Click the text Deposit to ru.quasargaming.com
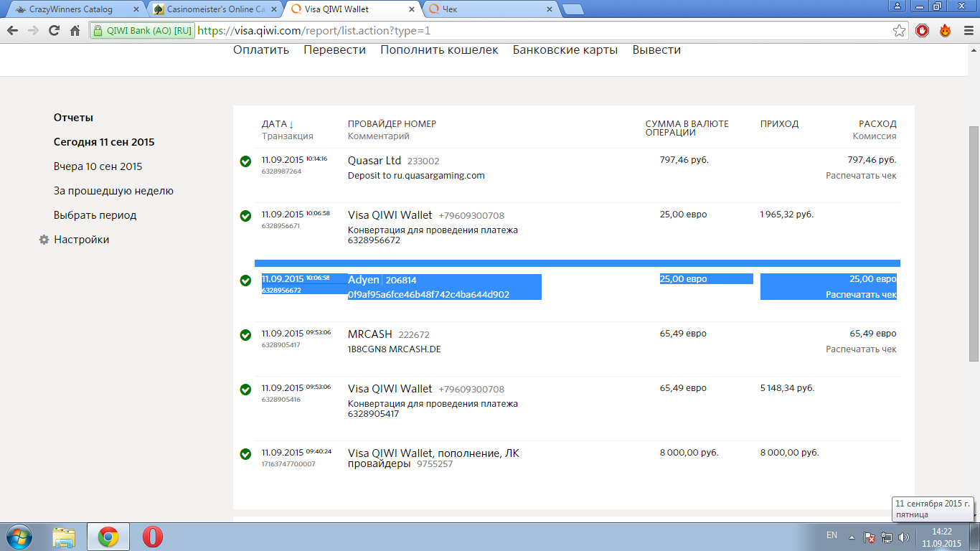Image resolution: width=980 pixels, height=551 pixels. 416,175
